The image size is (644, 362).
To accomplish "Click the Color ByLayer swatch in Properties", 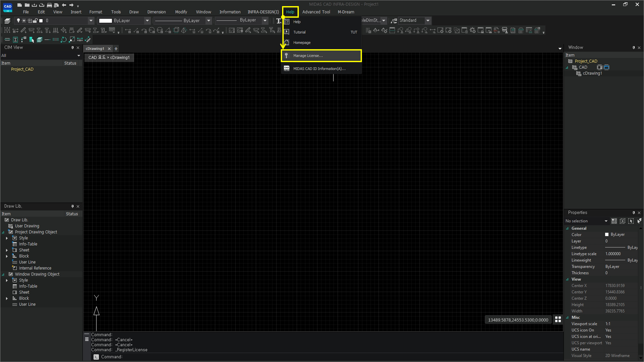I will point(607,235).
